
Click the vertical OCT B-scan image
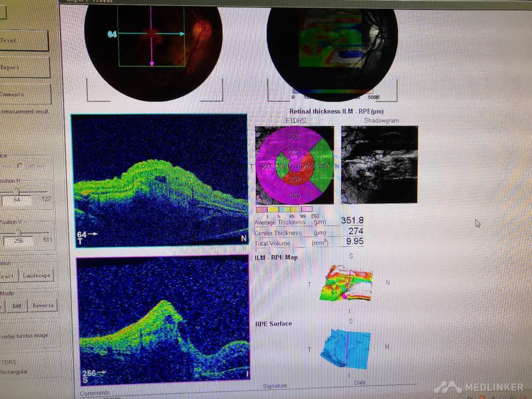163,318
